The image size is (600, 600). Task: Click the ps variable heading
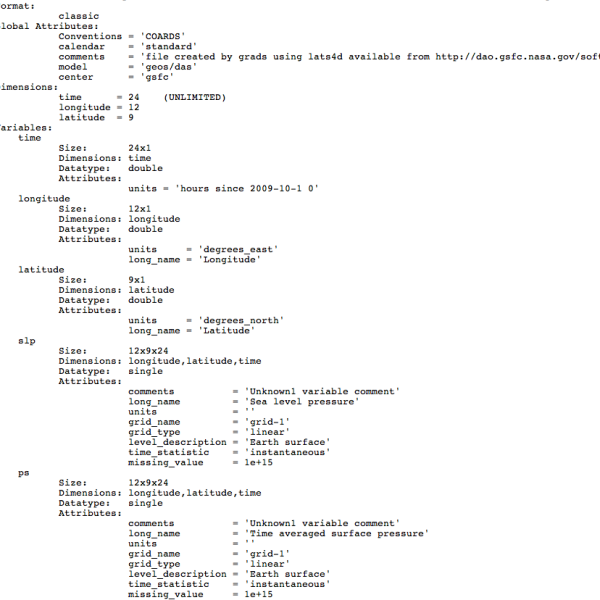24,473
